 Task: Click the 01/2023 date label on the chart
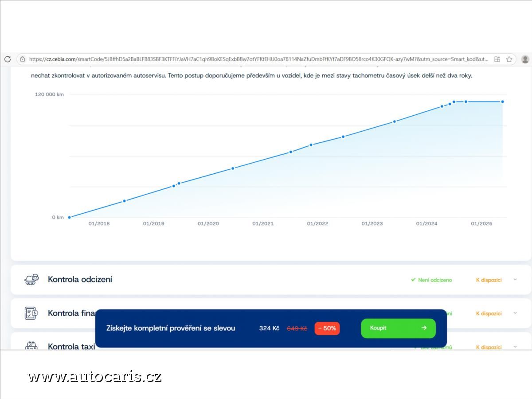(x=372, y=223)
